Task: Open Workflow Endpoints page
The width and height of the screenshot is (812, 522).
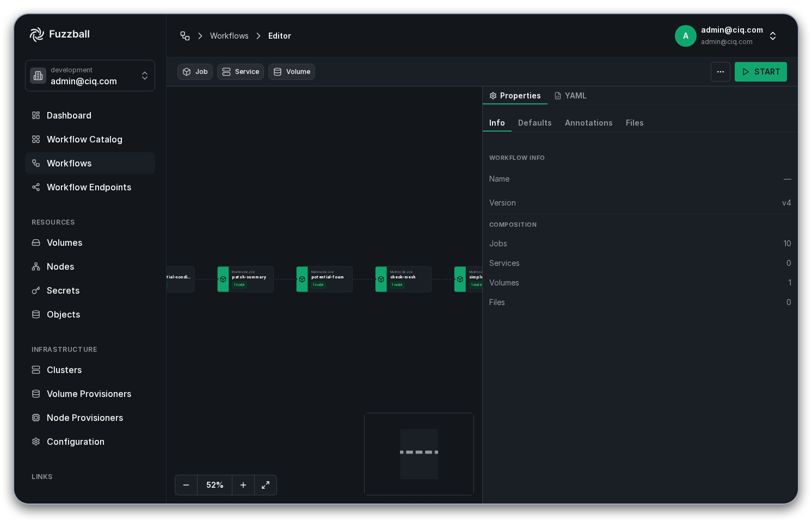Action: [x=90, y=187]
